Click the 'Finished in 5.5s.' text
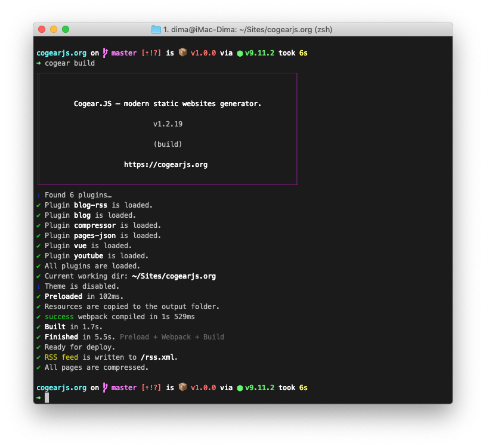This screenshot has height=448, width=486. pos(80,337)
